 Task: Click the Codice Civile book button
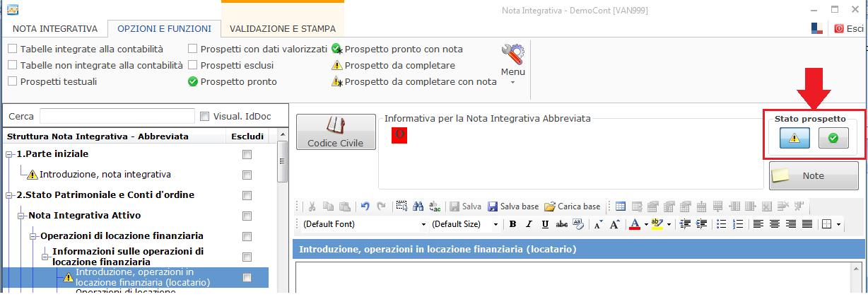[x=335, y=132]
